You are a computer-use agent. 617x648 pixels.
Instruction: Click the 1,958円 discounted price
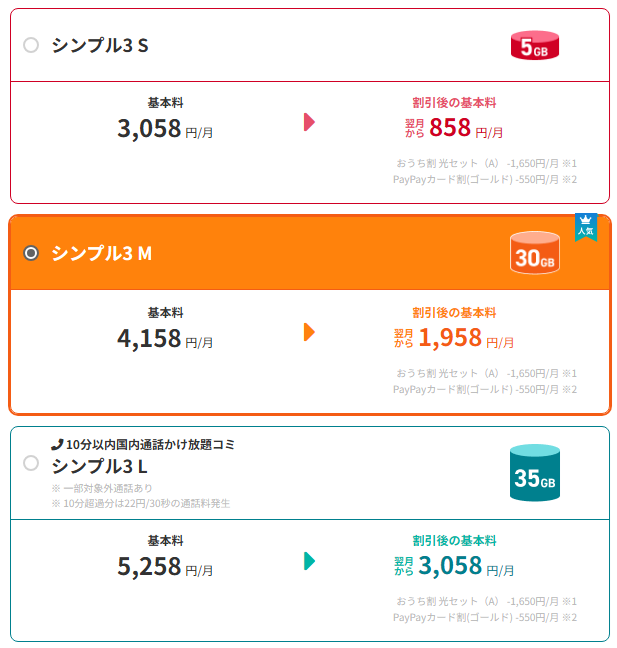[449, 338]
